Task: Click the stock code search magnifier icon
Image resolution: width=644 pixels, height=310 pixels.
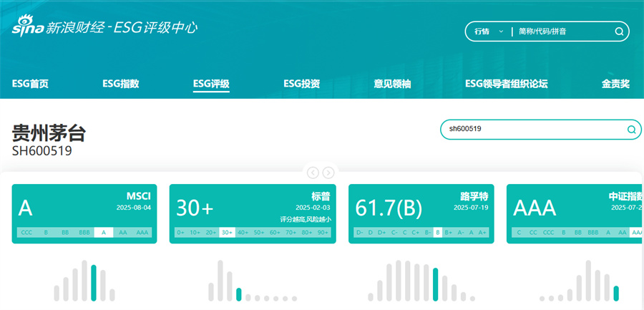Action: click(631, 130)
